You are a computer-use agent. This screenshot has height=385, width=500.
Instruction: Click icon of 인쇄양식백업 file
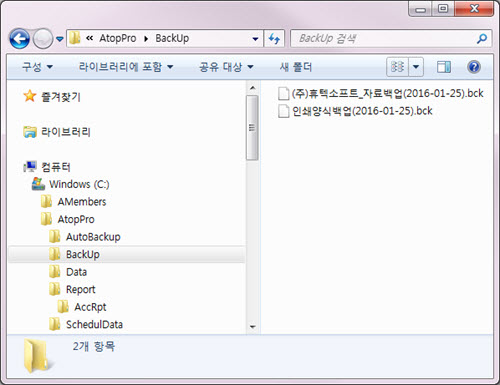click(283, 111)
